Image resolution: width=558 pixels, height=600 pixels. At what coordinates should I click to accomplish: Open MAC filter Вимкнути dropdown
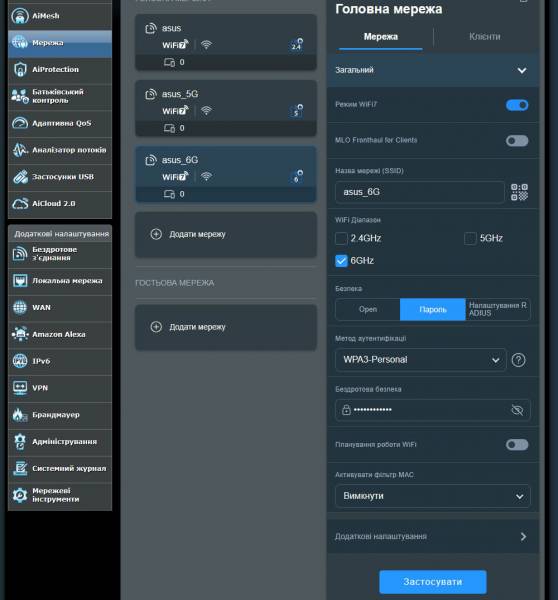click(433, 496)
